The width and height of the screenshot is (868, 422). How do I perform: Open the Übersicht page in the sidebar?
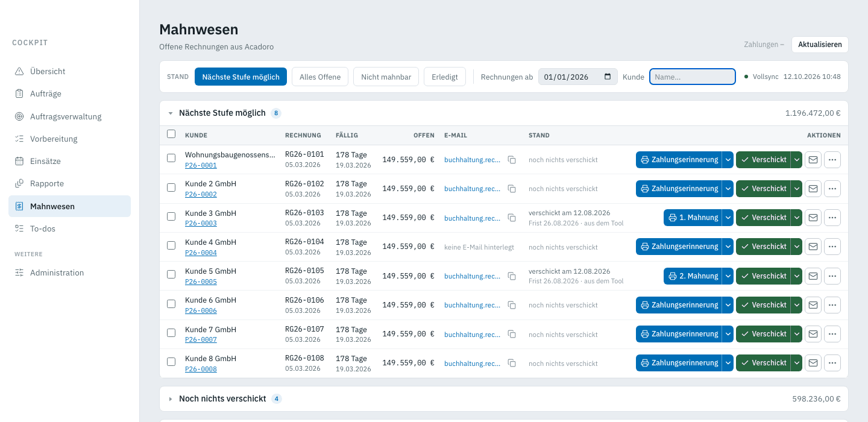pos(69,71)
